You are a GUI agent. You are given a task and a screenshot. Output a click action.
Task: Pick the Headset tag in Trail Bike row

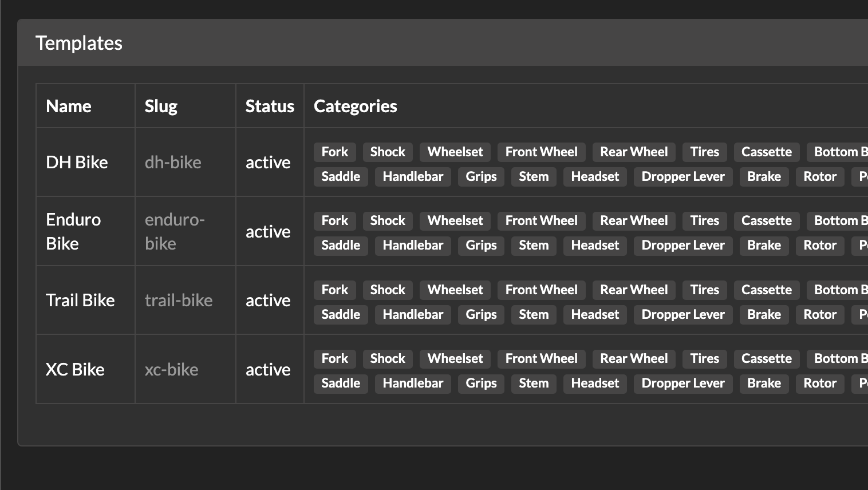[x=595, y=315]
